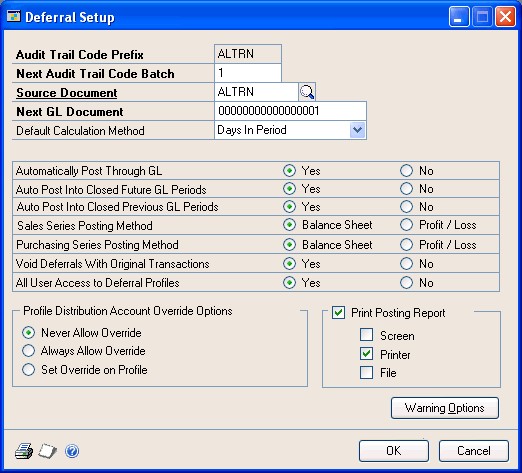This screenshot has height=473, width=522.
Task: Maximize the Deferral Setup window
Action: click(482, 17)
